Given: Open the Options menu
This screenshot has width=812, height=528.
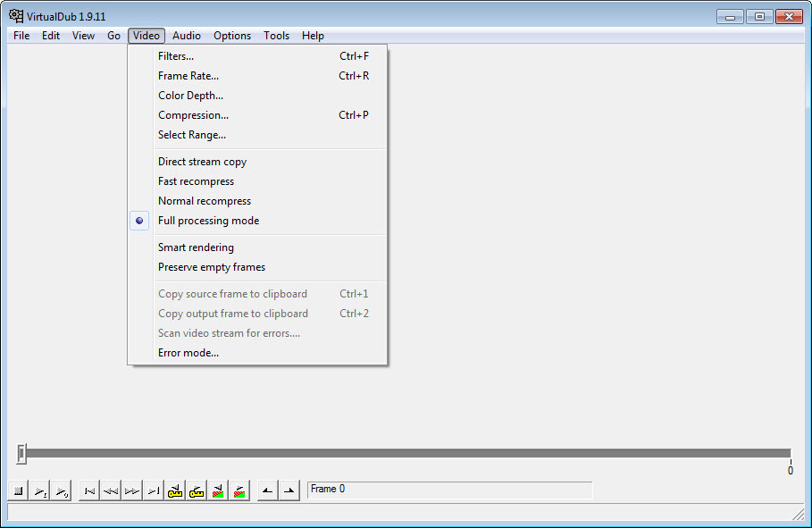Looking at the screenshot, I should click(232, 36).
